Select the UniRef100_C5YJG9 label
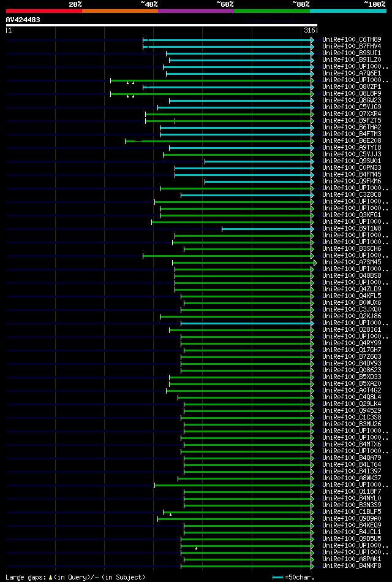392x582 pixels. pos(352,107)
